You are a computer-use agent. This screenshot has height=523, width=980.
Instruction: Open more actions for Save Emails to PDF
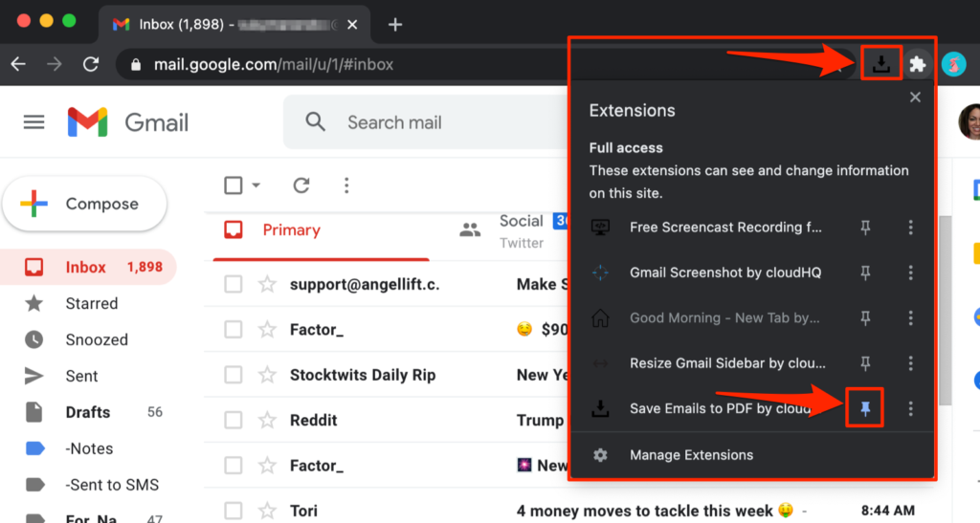tap(911, 409)
